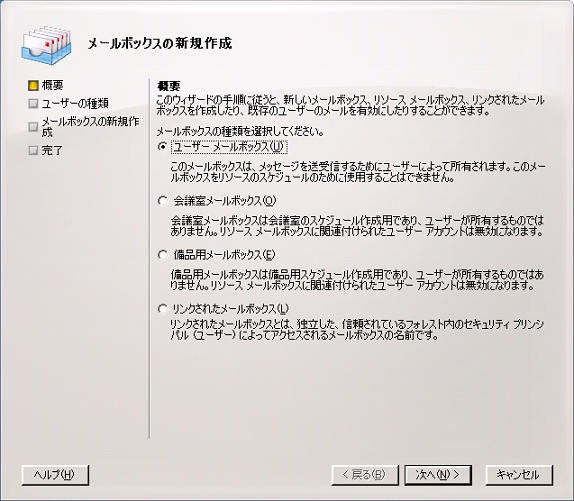Select the リンクされたメールボックス radio button

point(163,309)
